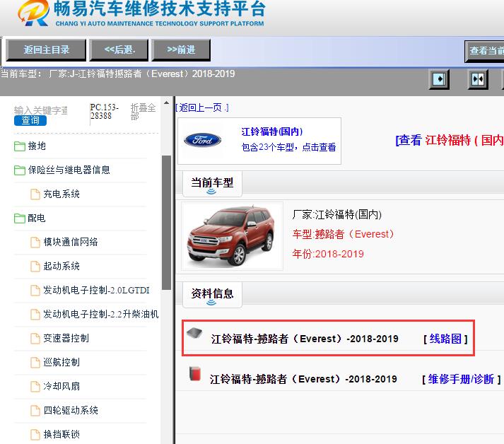Expand the 配电 tree folder

[36, 218]
